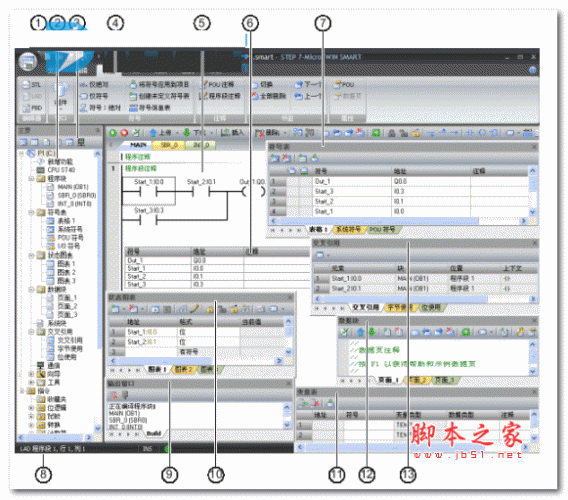This screenshot has width=568, height=500.
Task: Click 切换 bookmark toggle in ribbon
Action: tap(263, 85)
